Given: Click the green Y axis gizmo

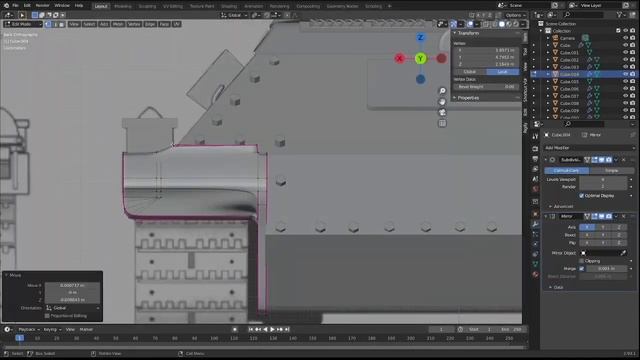Looking at the screenshot, I should click(x=420, y=59).
